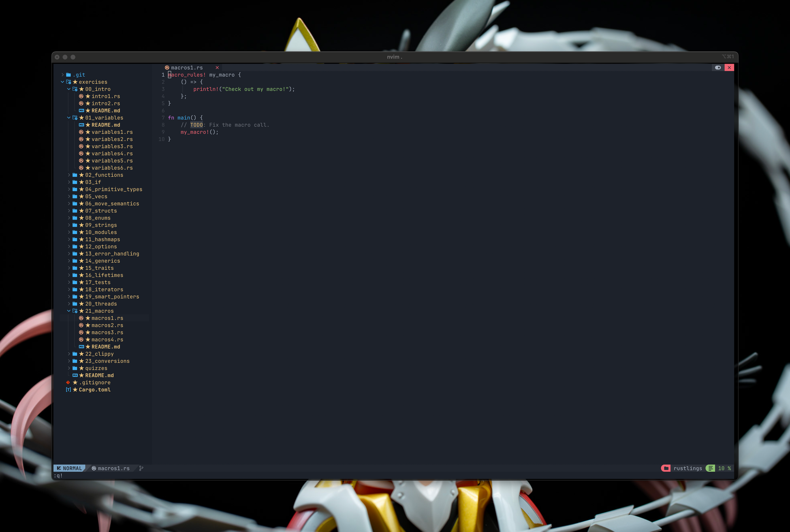Click the folder icon of 09_strings
Image resolution: width=790 pixels, height=532 pixels.
pos(75,225)
